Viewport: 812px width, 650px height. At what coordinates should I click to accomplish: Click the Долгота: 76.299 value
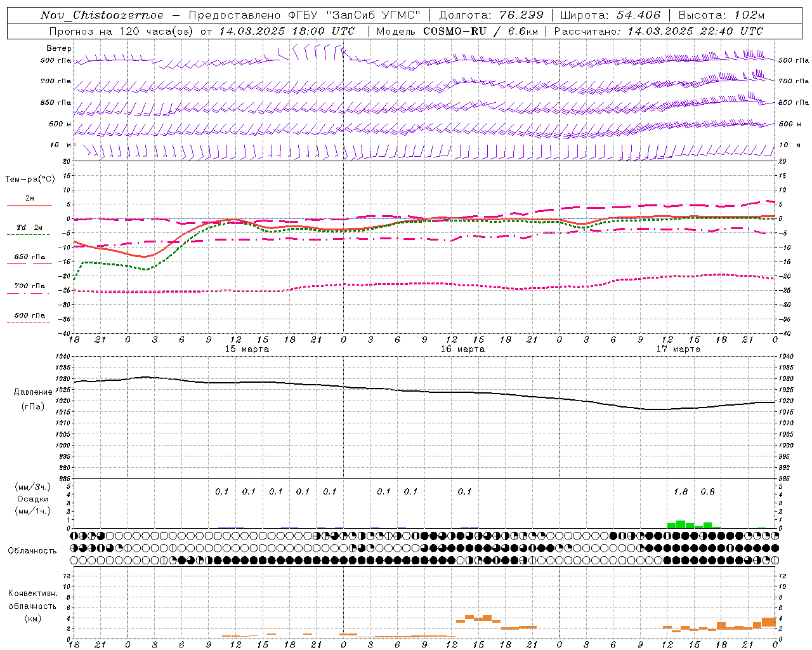(x=492, y=15)
